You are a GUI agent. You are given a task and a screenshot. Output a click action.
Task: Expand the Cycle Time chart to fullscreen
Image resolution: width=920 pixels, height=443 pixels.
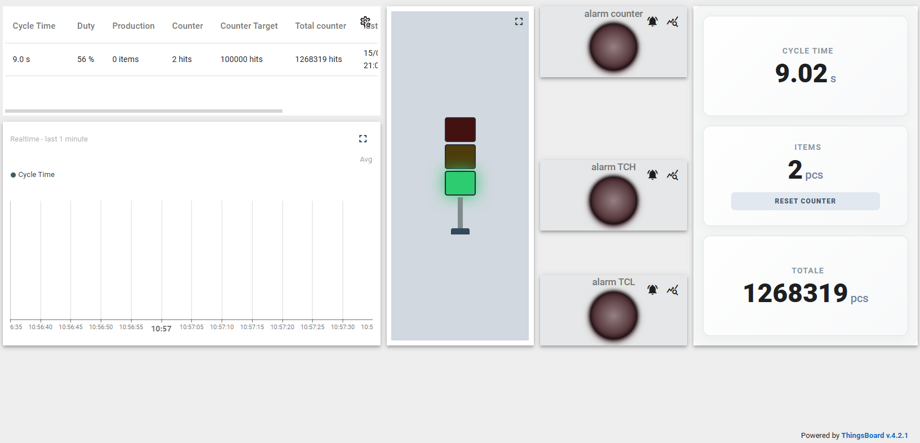[x=363, y=138]
